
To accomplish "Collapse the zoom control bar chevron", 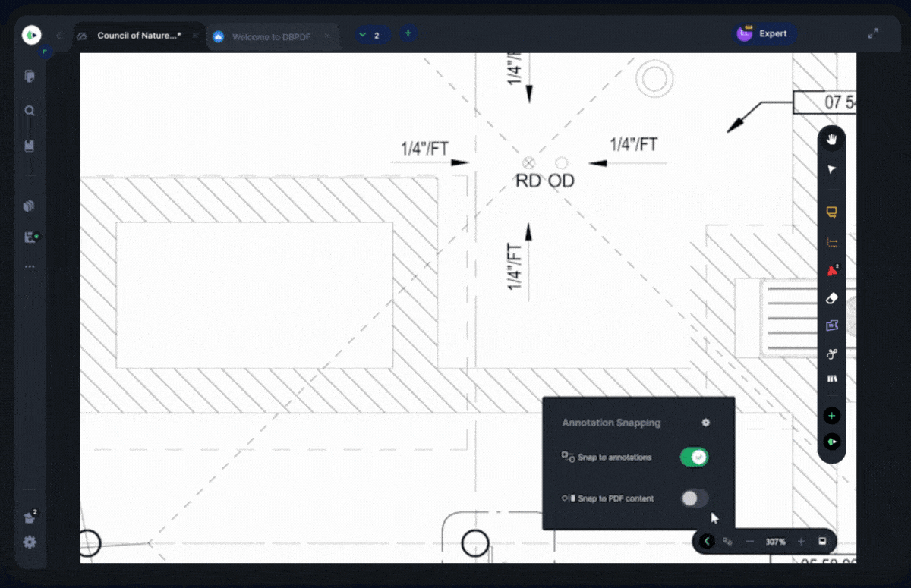I will [707, 542].
